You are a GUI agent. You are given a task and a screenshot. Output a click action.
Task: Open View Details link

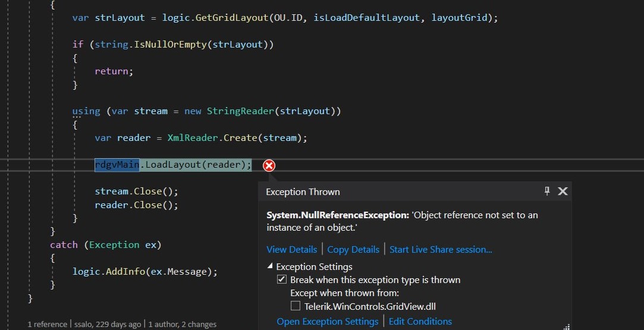pyautogui.click(x=291, y=250)
